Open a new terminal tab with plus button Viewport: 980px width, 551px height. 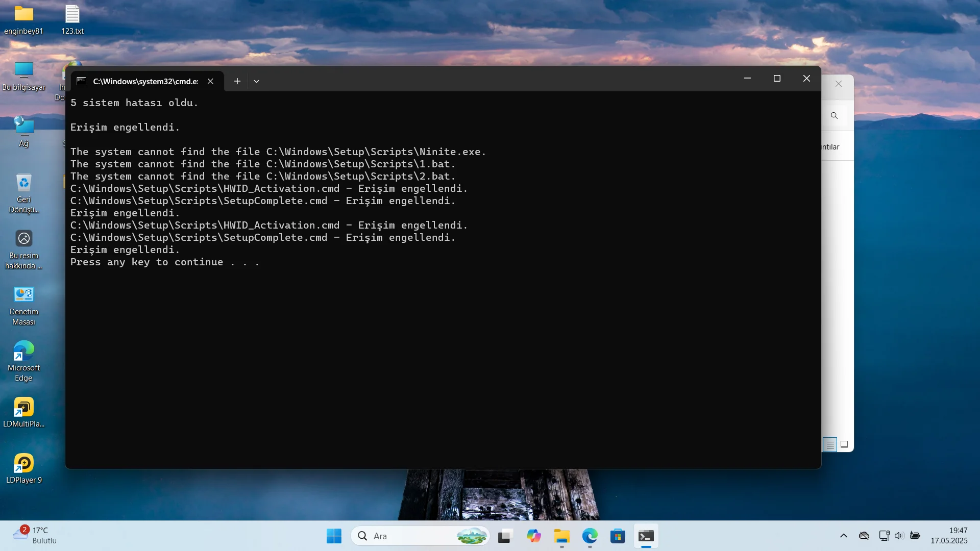coord(237,81)
